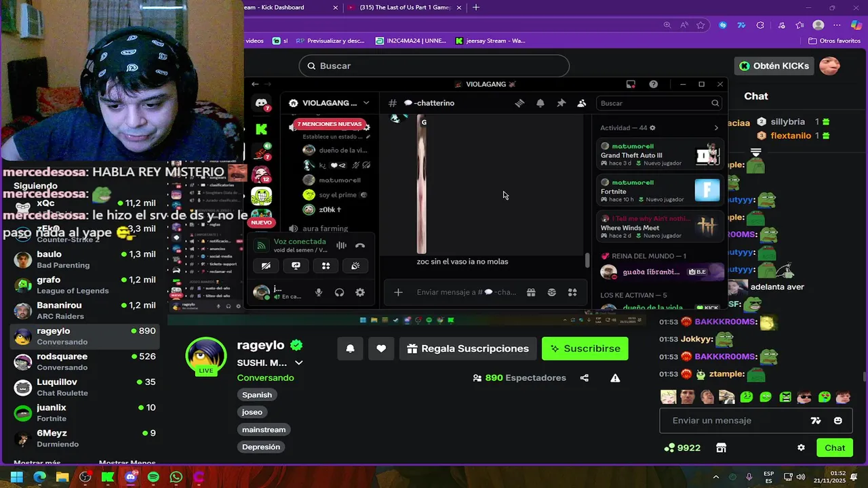Share the rageylo stream
868x488 pixels.
585,378
